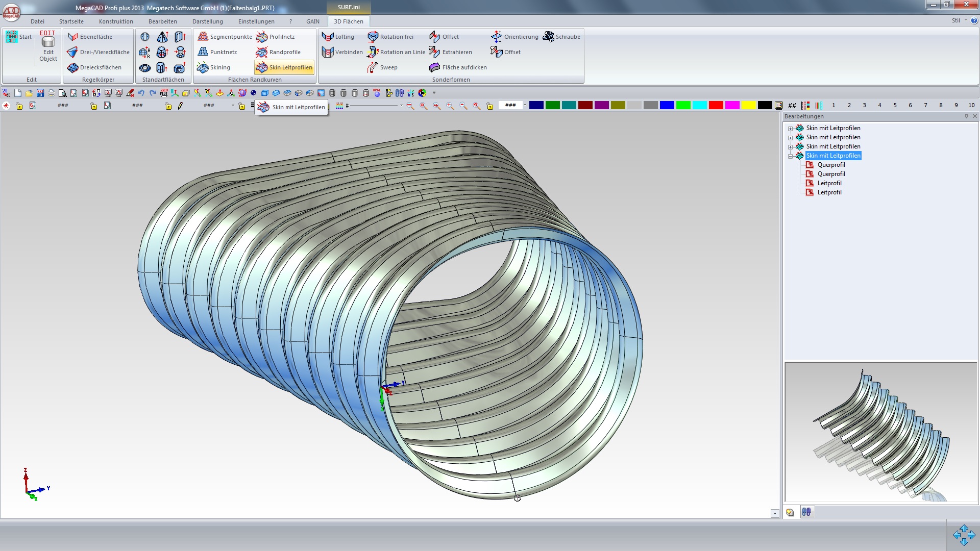980x551 pixels.
Task: Expand the first Skin mit Leitprofilen node
Action: 790,129
